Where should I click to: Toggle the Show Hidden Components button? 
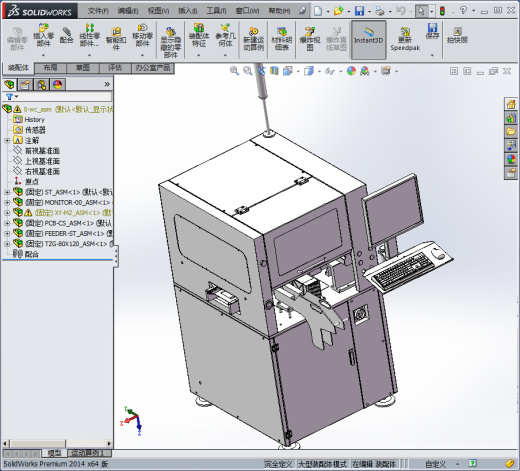171,42
